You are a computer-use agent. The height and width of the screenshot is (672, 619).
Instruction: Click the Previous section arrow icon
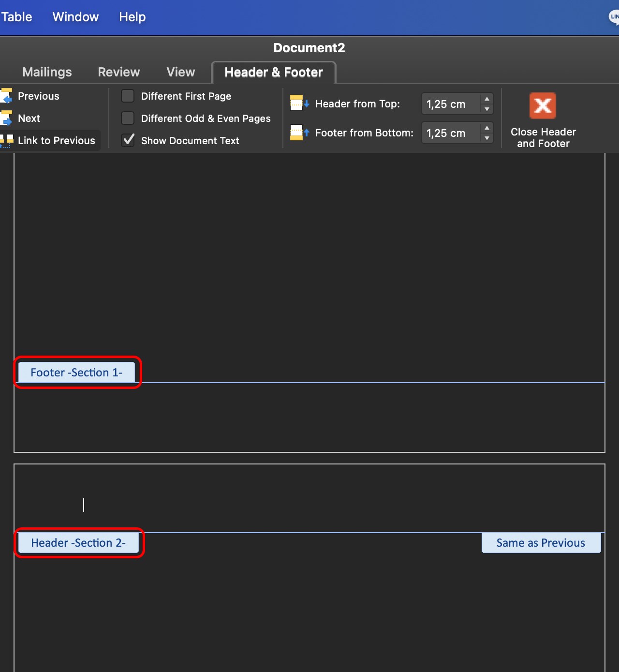pos(6,96)
